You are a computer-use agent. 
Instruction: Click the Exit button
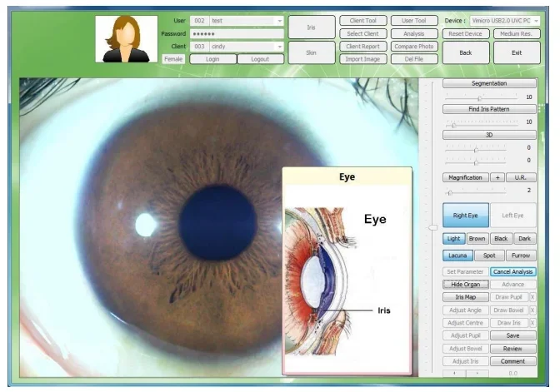(517, 52)
